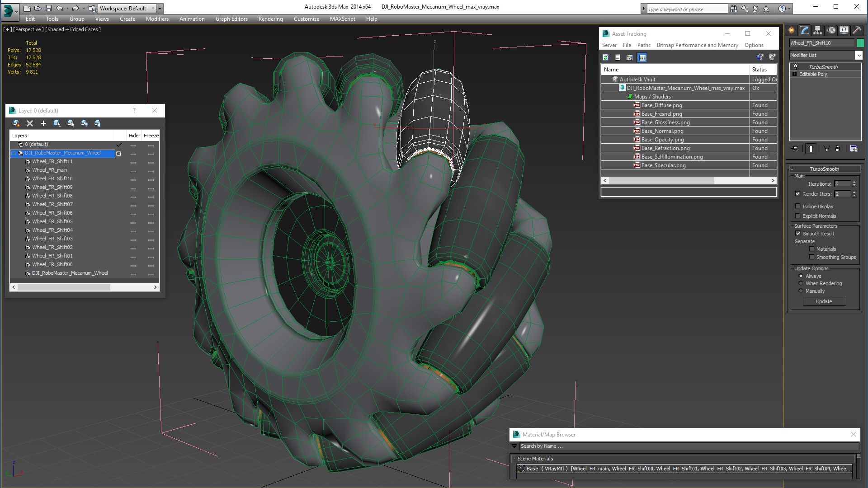
Task: Open Create command panel tab
Action: [792, 30]
